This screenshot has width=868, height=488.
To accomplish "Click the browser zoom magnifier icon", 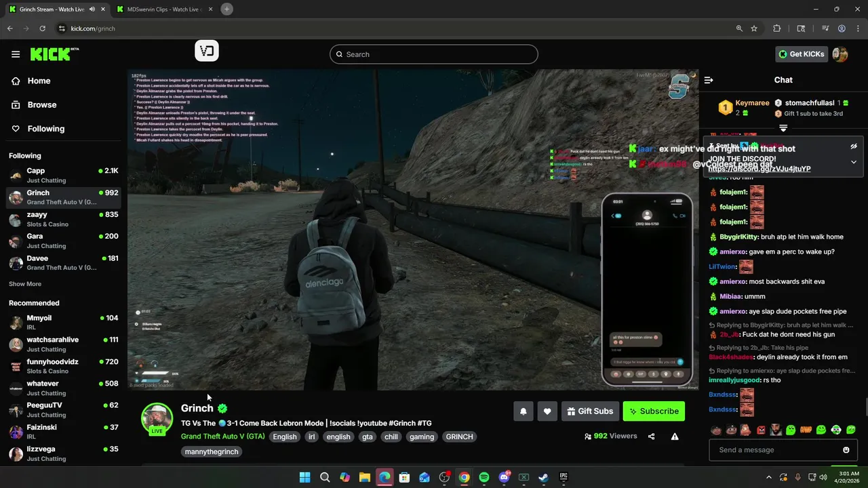I will (739, 28).
